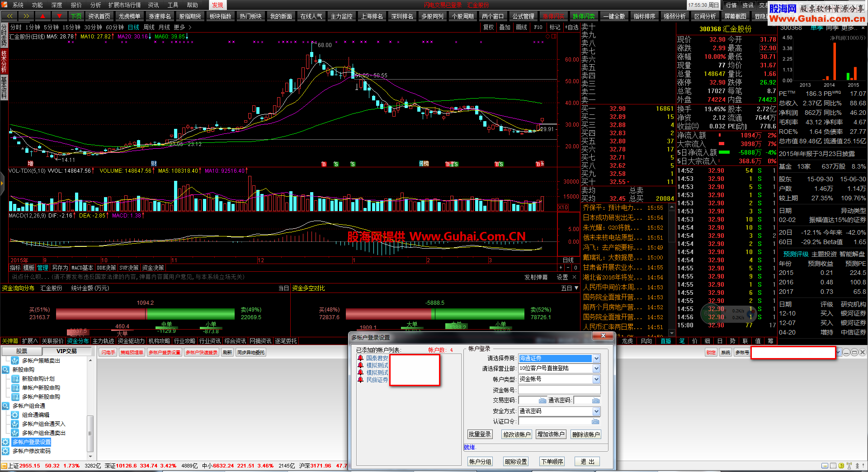Screen dimensions: 868x472
Task: Click the 多帐户组合通 group folder icon
Action: 5,406
